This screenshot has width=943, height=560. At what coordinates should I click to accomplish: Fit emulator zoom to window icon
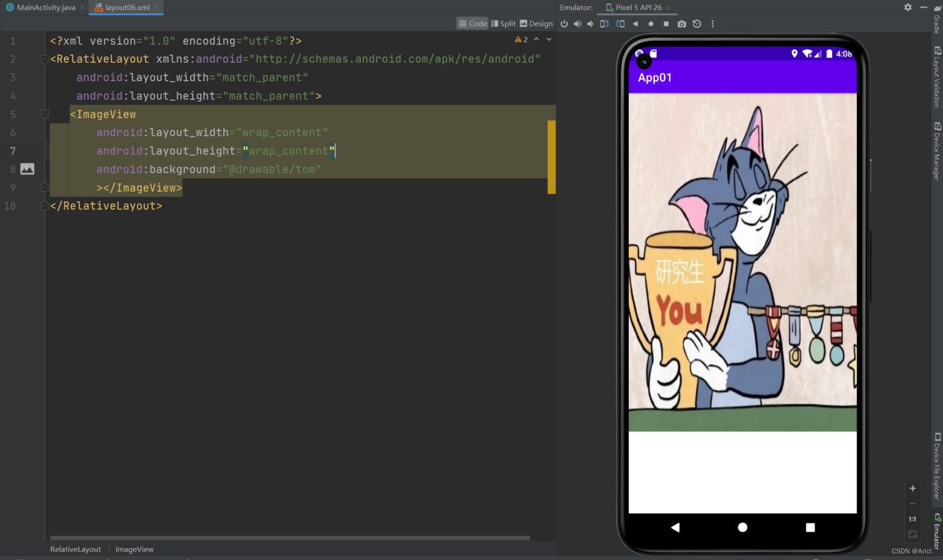(x=913, y=535)
